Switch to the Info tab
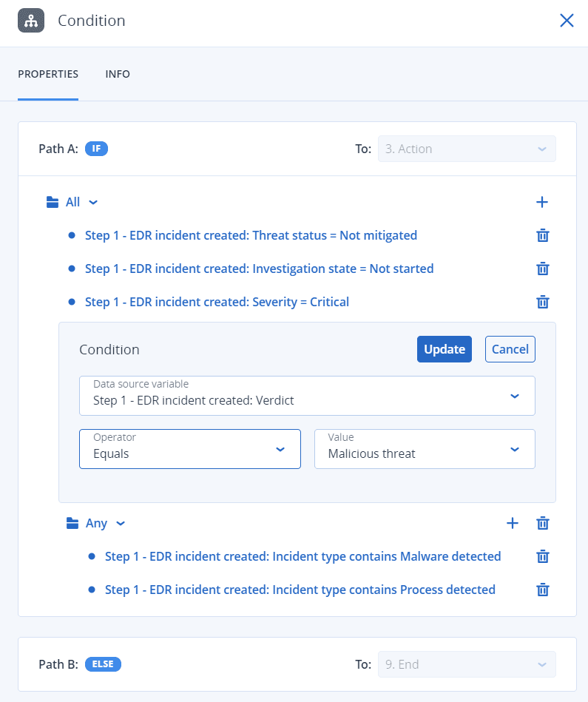Viewport: 588px width, 702px height. point(118,75)
